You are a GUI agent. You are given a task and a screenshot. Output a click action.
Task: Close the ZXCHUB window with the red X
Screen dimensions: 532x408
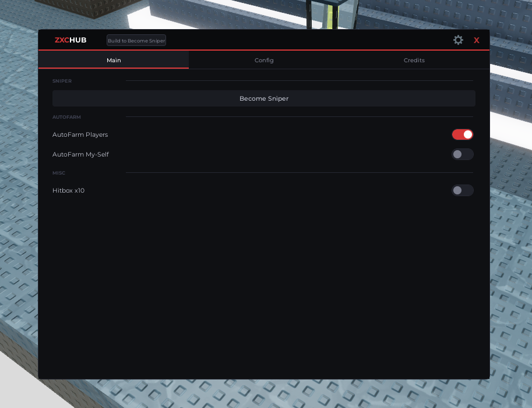point(477,40)
